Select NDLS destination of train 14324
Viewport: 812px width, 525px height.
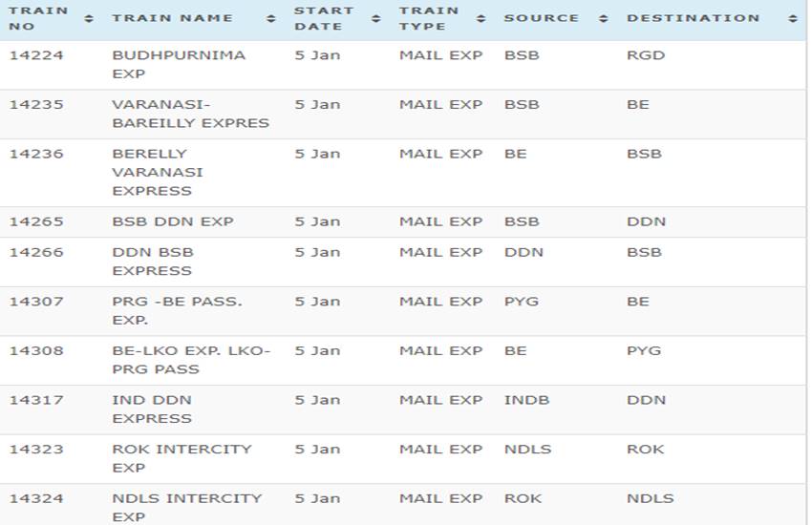(x=650, y=498)
